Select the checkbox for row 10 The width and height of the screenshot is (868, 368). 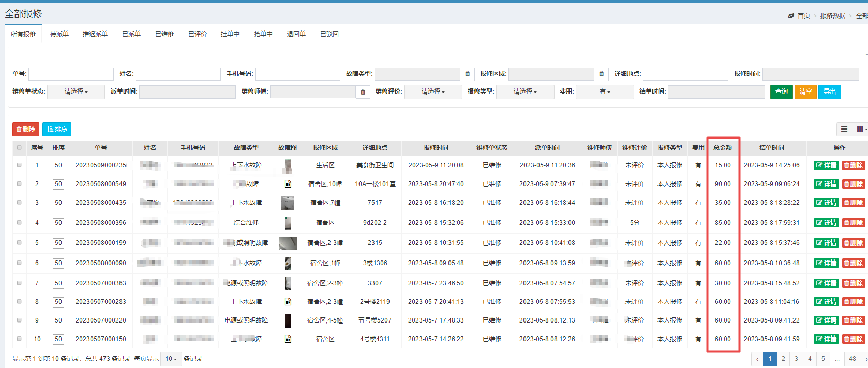pyautogui.click(x=20, y=339)
